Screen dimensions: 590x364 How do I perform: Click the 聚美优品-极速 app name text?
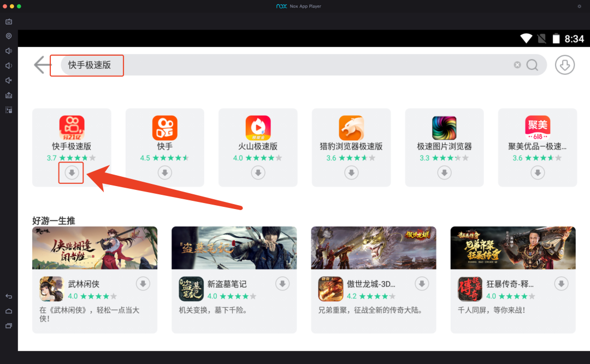[x=538, y=147]
